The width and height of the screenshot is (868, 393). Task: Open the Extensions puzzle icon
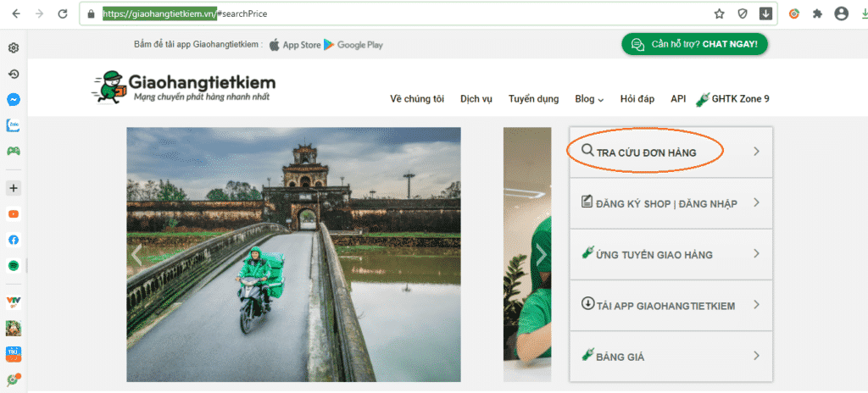tap(817, 14)
